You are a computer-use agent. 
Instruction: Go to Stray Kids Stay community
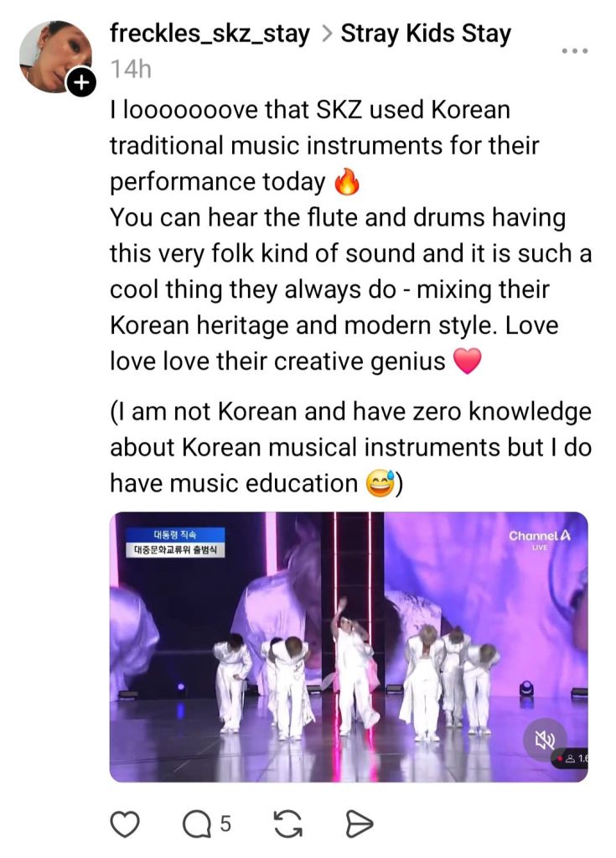tap(426, 34)
